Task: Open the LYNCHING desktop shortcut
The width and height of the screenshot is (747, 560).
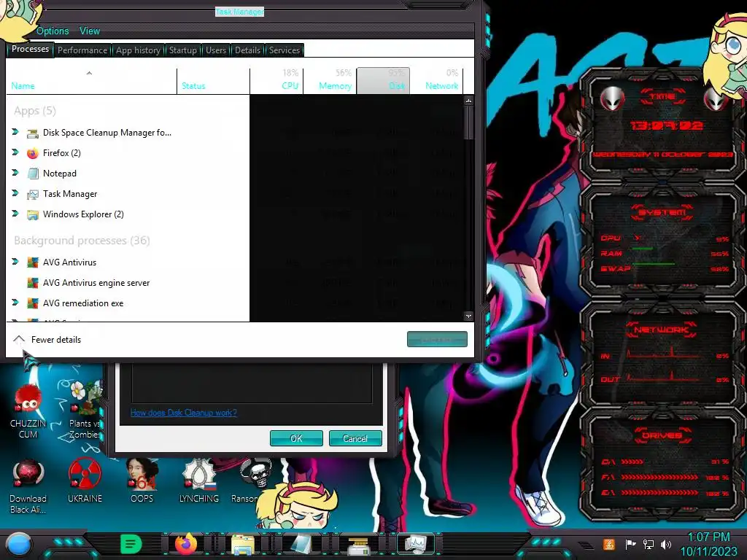Action: (x=199, y=481)
